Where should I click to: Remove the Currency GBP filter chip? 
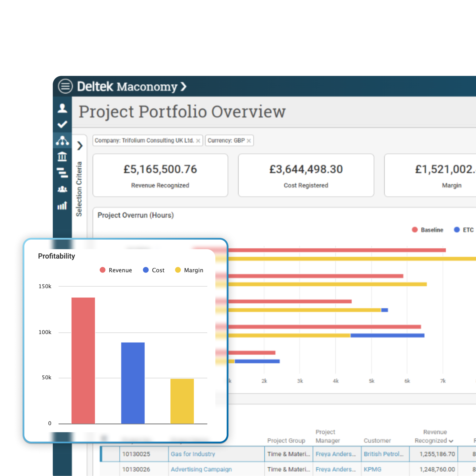(249, 141)
